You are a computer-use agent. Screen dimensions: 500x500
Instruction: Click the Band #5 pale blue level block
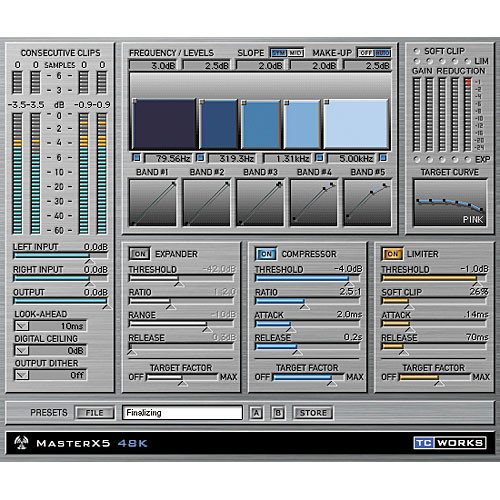pyautogui.click(x=356, y=124)
